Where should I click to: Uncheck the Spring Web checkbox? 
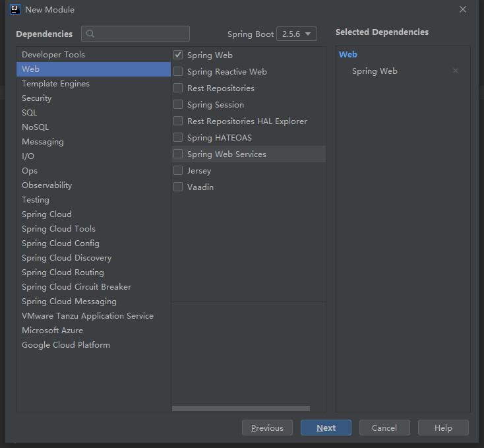[x=178, y=55]
